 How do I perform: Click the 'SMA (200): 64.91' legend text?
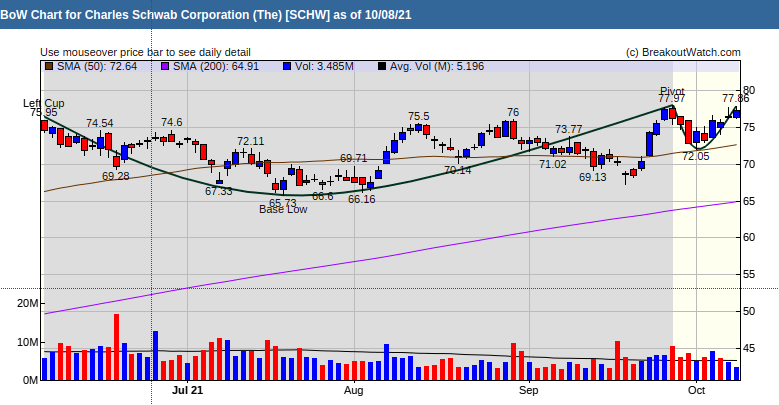[216, 66]
